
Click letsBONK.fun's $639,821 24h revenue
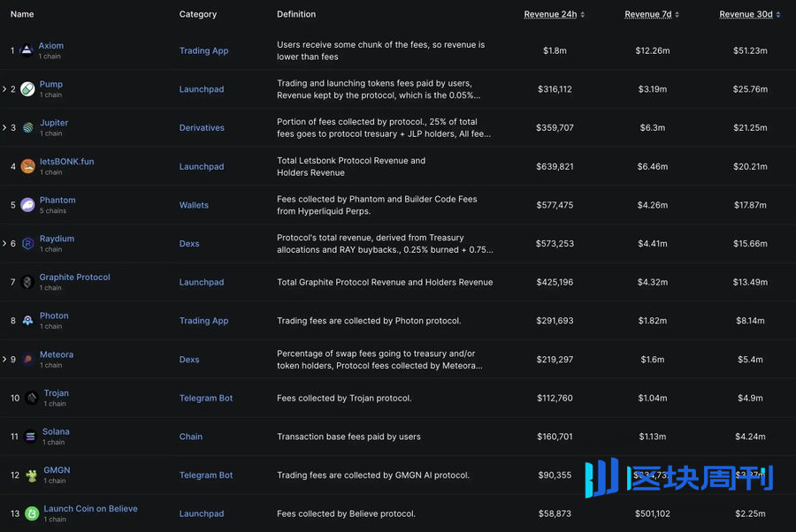point(555,166)
